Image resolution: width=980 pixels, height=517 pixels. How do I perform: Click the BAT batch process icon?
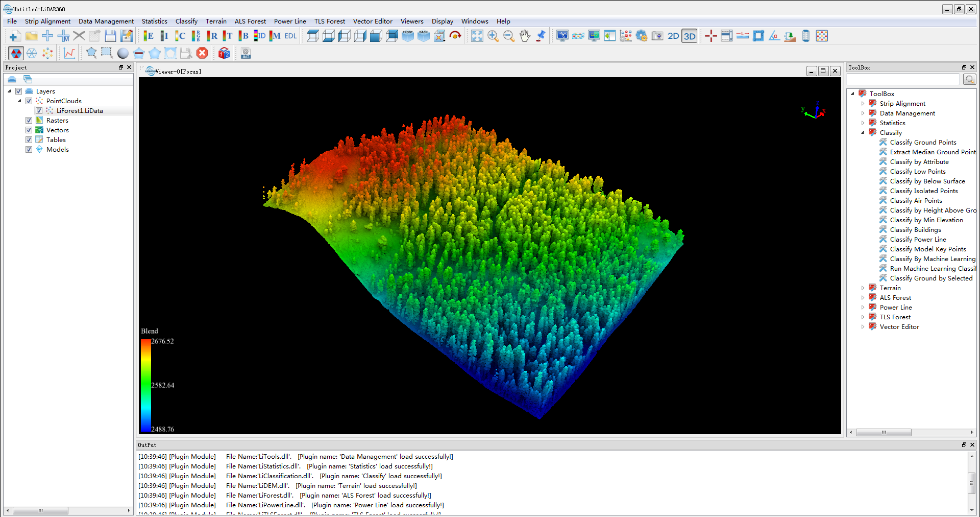click(246, 53)
